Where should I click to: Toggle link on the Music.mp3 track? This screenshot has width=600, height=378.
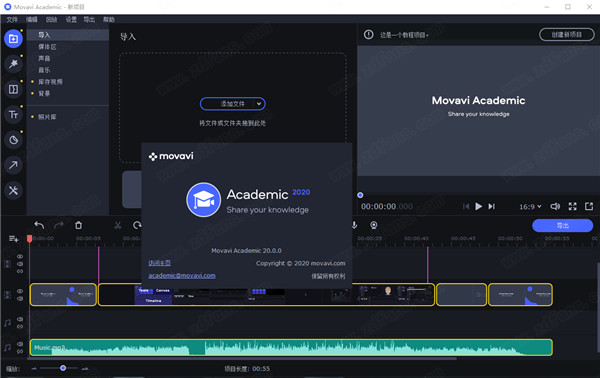20,351
